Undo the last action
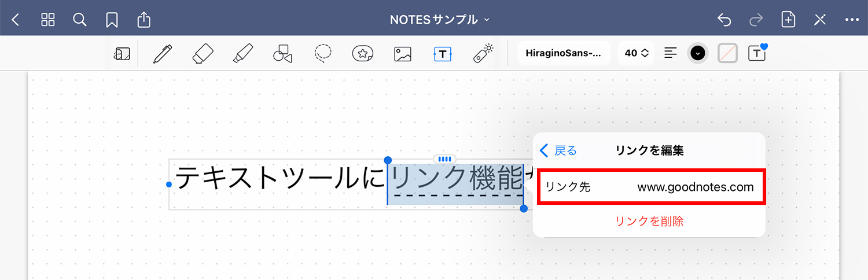The image size is (868, 280). coord(724,20)
